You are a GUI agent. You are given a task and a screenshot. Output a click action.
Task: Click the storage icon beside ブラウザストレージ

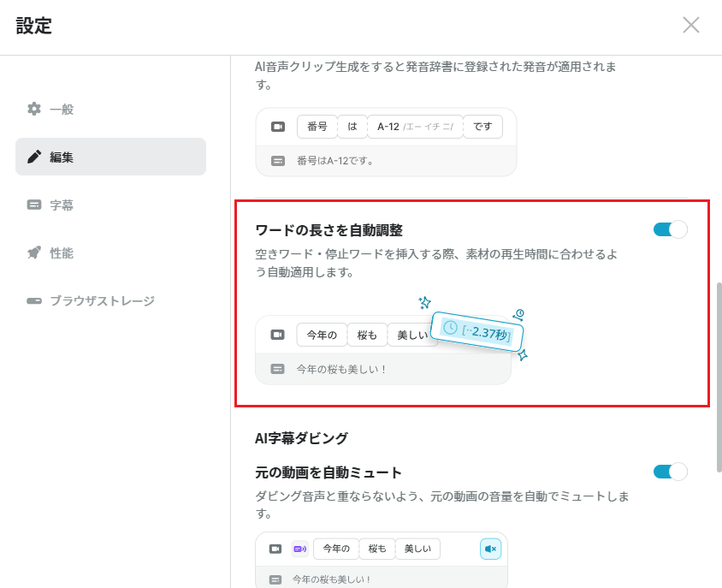(x=34, y=301)
